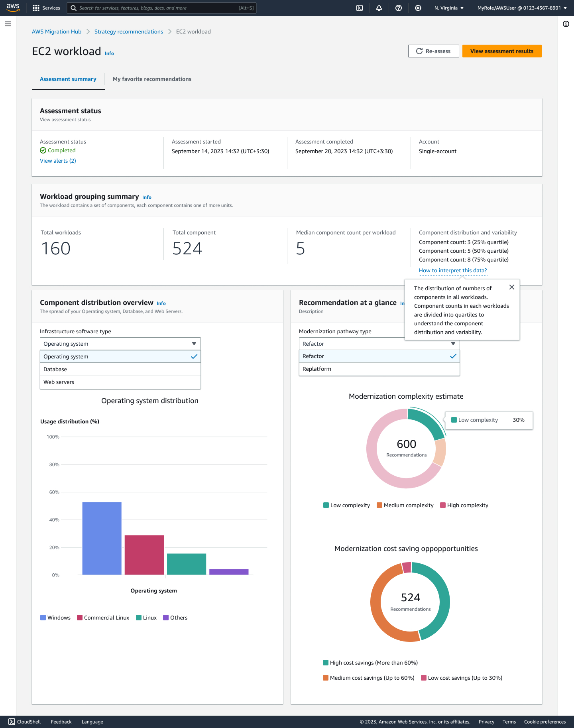The image size is (574, 728).
Task: Choose the Refactor option in open list
Action: [x=379, y=356]
